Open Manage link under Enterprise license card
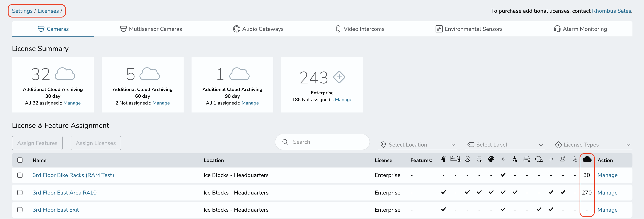The width and height of the screenshot is (644, 219). click(343, 100)
